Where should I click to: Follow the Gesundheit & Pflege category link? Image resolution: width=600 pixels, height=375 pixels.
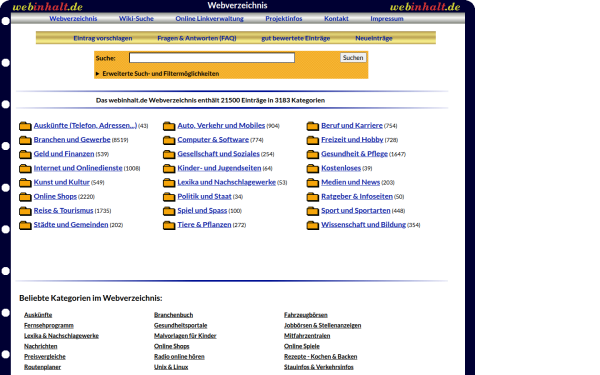[354, 154]
